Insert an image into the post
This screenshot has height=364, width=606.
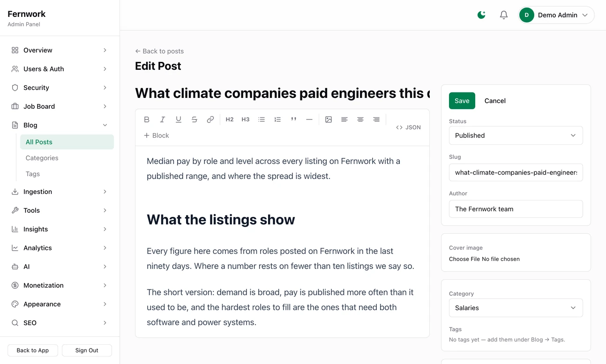click(329, 119)
